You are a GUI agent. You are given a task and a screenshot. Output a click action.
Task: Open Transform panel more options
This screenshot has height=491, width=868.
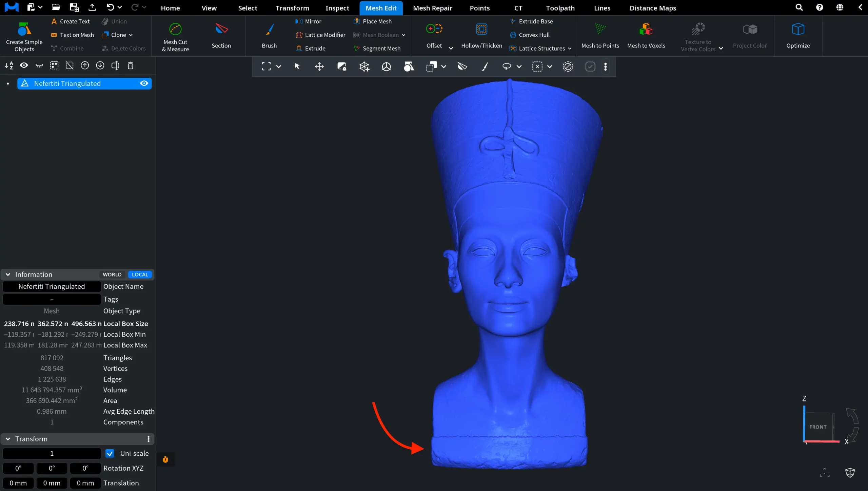click(149, 439)
